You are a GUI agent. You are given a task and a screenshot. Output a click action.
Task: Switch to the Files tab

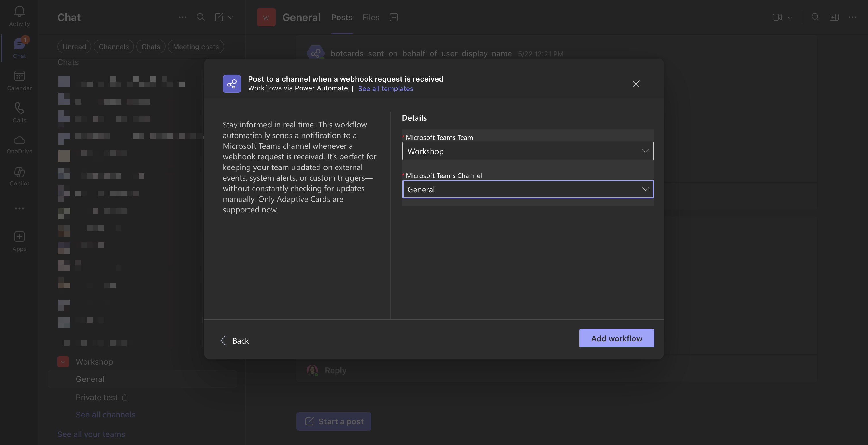[371, 17]
